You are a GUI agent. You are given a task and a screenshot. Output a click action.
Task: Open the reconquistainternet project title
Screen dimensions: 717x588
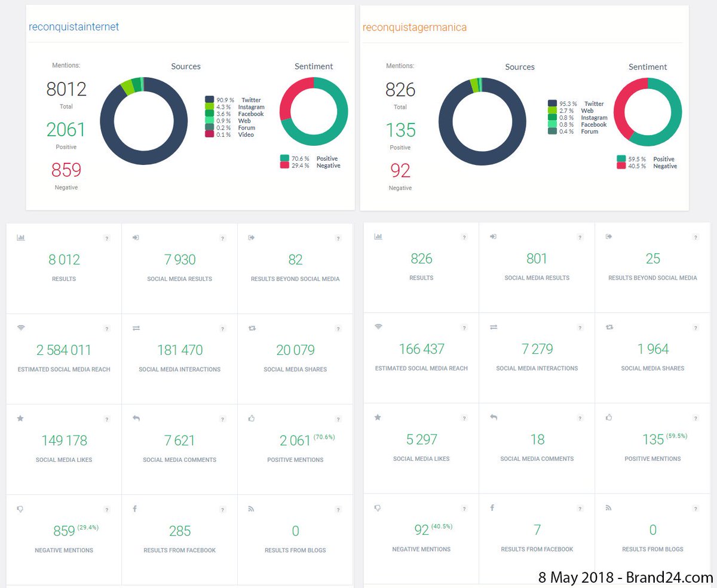tap(74, 27)
